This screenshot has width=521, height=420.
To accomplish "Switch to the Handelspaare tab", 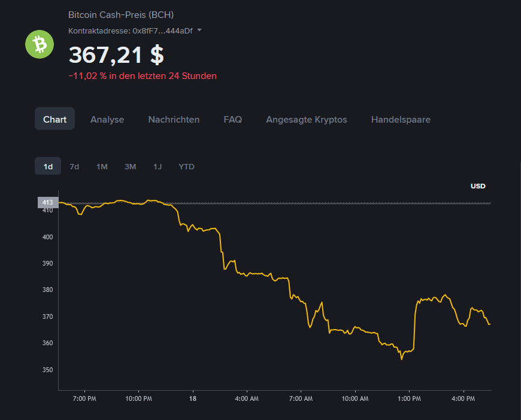I will 401,120.
